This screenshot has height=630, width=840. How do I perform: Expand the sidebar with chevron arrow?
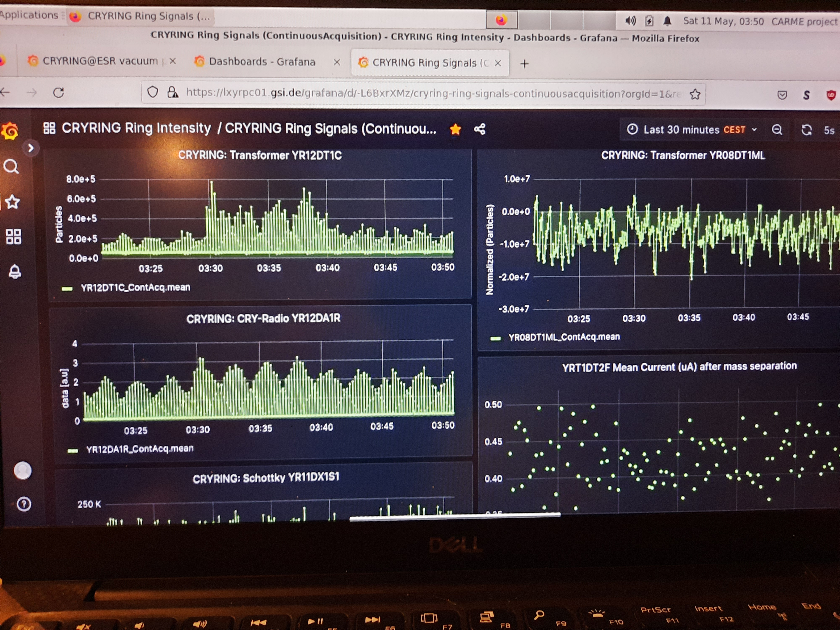(x=31, y=148)
